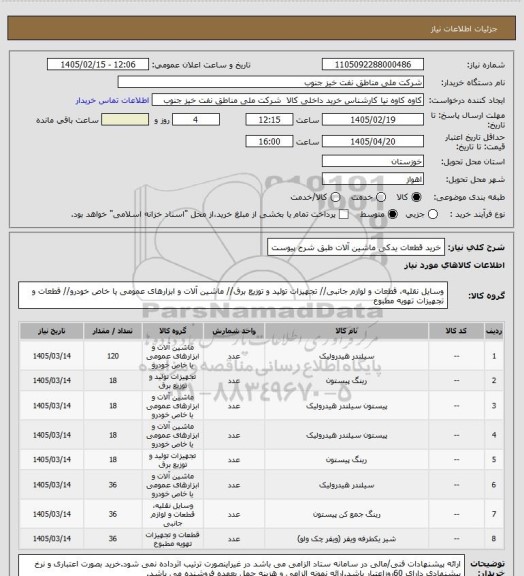Click the buyer organization name field

tap(270, 82)
